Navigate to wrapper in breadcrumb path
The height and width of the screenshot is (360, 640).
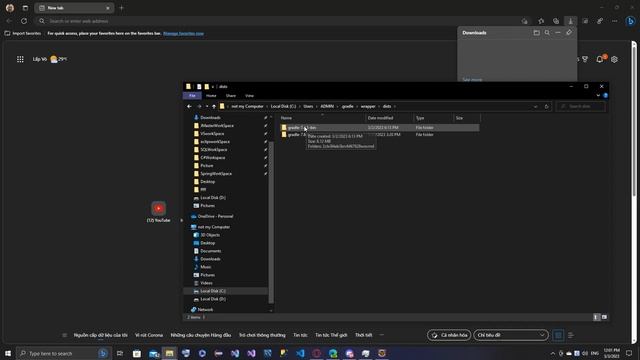click(368, 107)
